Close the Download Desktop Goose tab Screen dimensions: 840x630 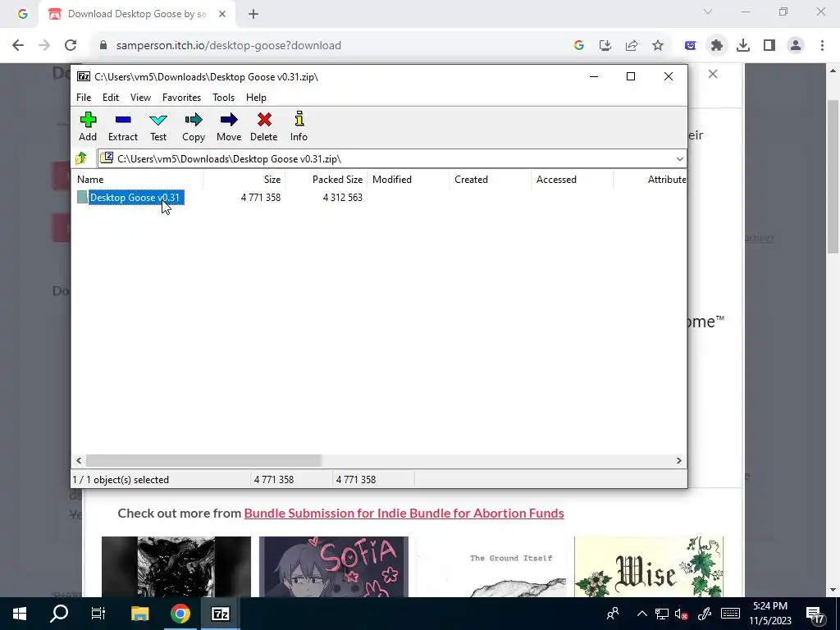pos(222,14)
